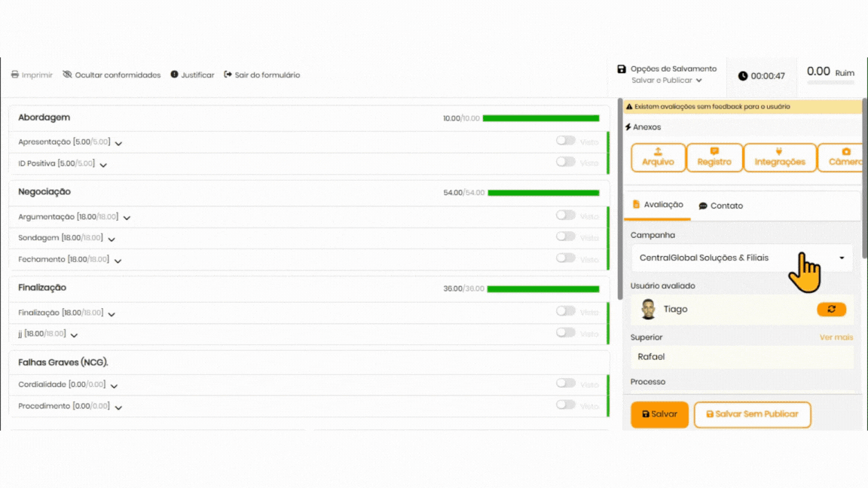Click the orange refresh icon beside Tiago
Image resolution: width=868 pixels, height=488 pixels.
pos(831,310)
